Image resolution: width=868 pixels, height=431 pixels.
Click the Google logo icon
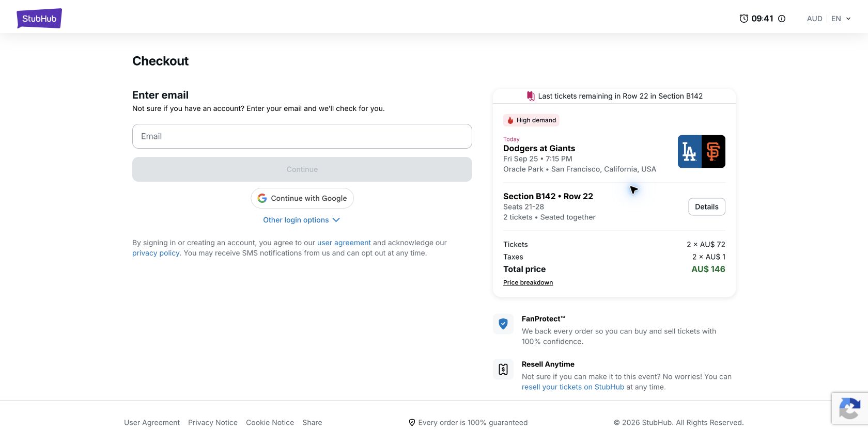point(262,198)
